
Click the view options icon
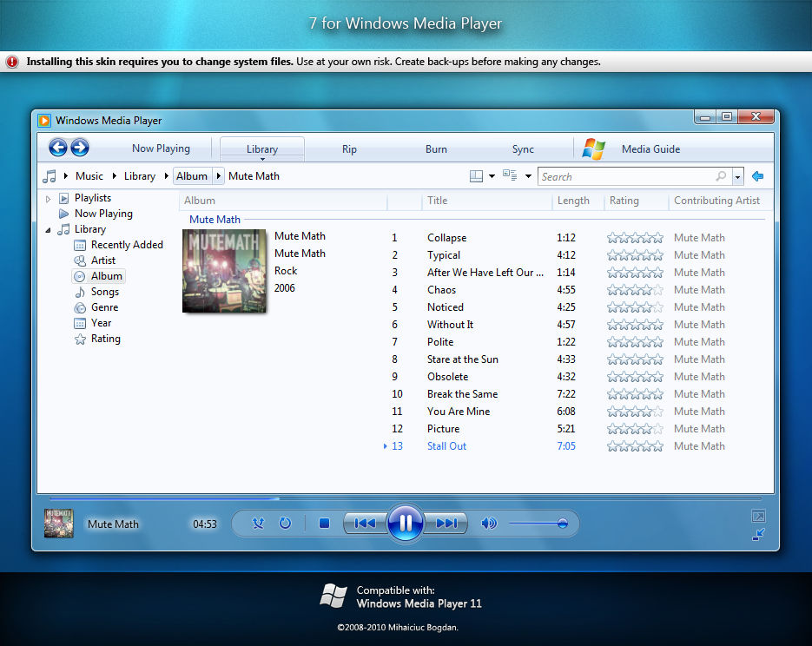tap(510, 176)
